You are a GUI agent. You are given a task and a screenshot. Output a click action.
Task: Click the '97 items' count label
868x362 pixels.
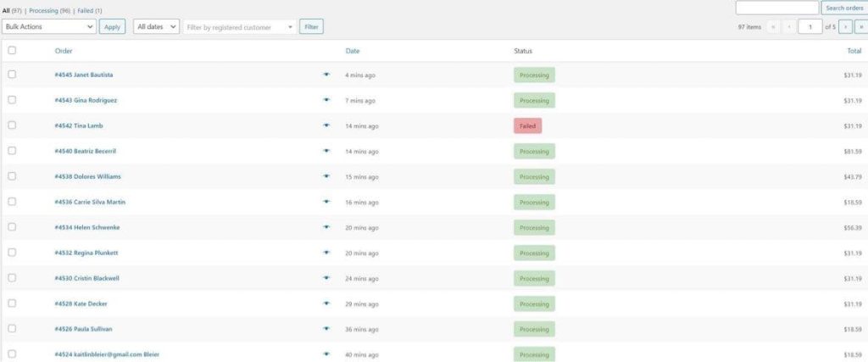coord(749,27)
